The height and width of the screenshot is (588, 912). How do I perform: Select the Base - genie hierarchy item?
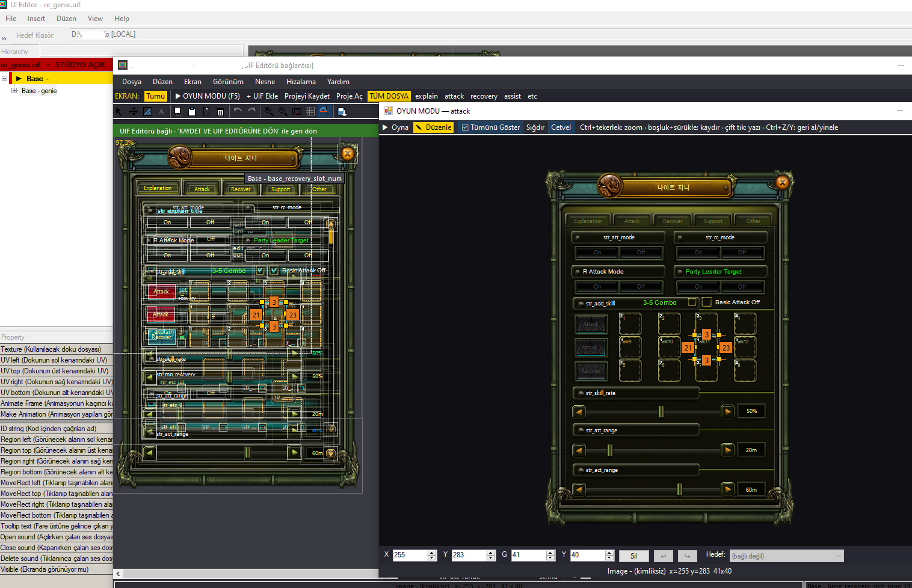pyautogui.click(x=39, y=91)
